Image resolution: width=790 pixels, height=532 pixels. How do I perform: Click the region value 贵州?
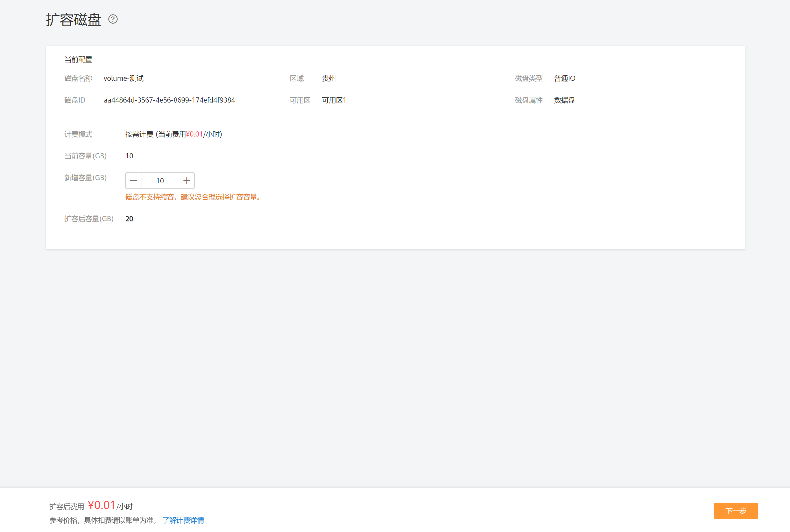(x=329, y=79)
